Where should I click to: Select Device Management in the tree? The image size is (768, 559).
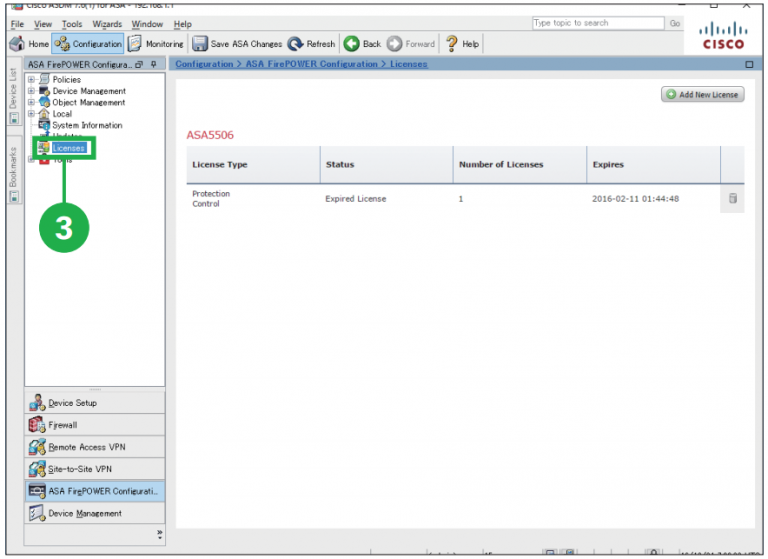click(89, 91)
